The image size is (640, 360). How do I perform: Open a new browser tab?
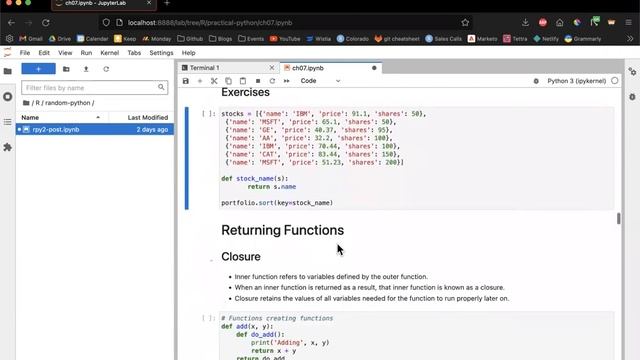coord(167,3)
